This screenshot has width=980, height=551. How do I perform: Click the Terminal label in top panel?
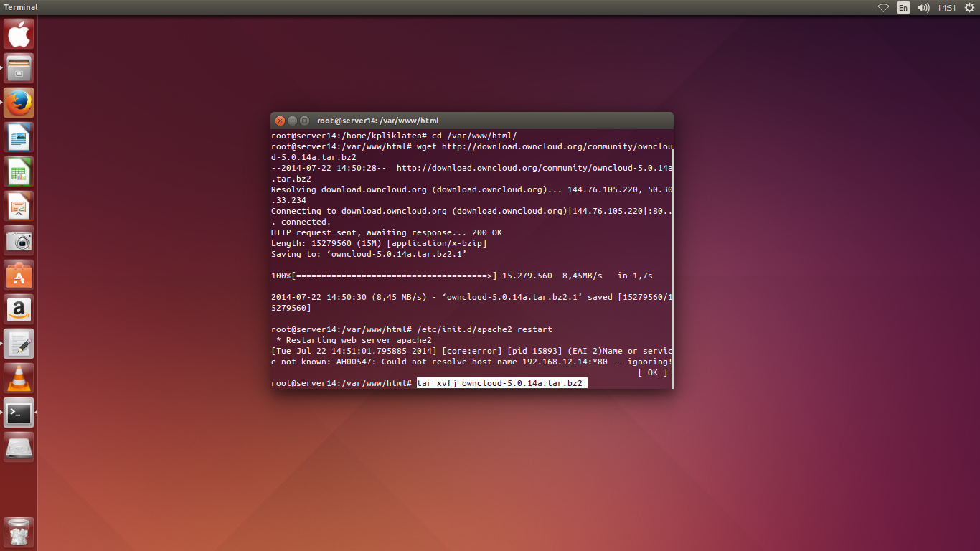tap(21, 7)
